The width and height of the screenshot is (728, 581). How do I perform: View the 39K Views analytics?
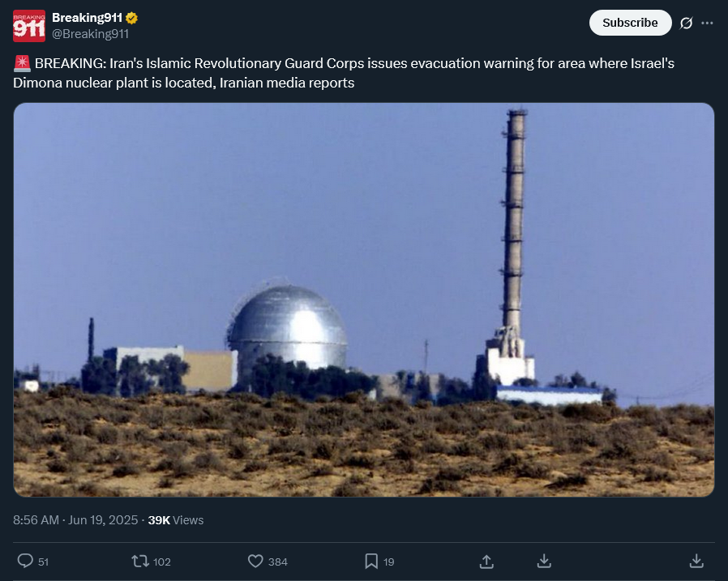(175, 519)
